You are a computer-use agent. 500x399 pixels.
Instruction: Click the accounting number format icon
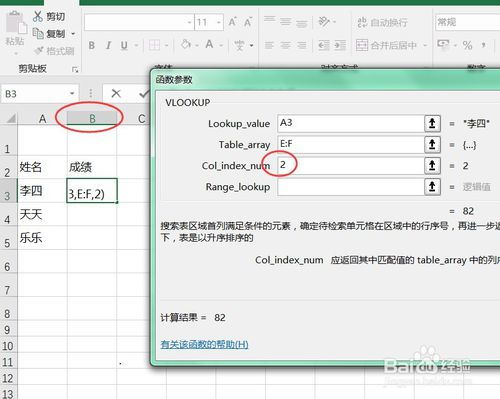[x=443, y=44]
